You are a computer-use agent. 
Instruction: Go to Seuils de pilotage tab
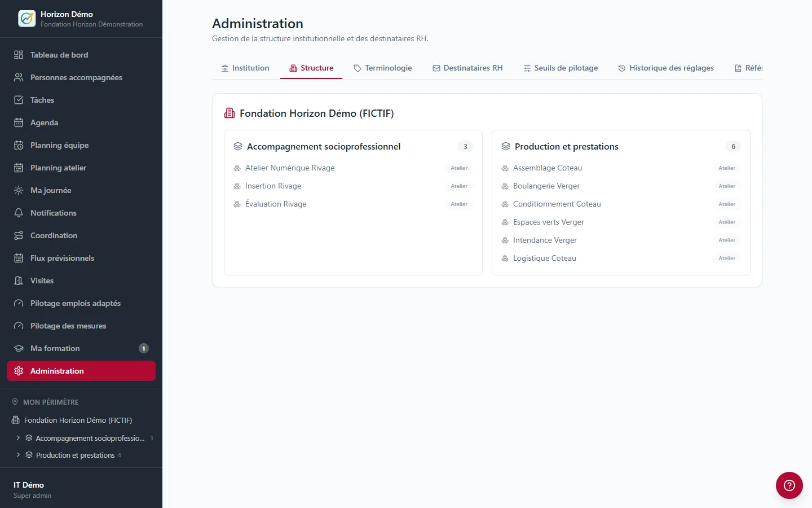click(561, 68)
